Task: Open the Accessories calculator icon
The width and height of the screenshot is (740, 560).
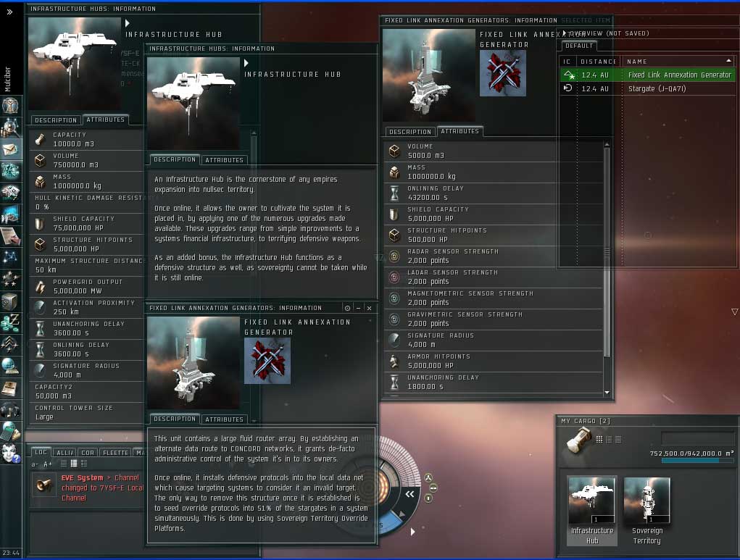Action: pyautogui.click(x=10, y=431)
